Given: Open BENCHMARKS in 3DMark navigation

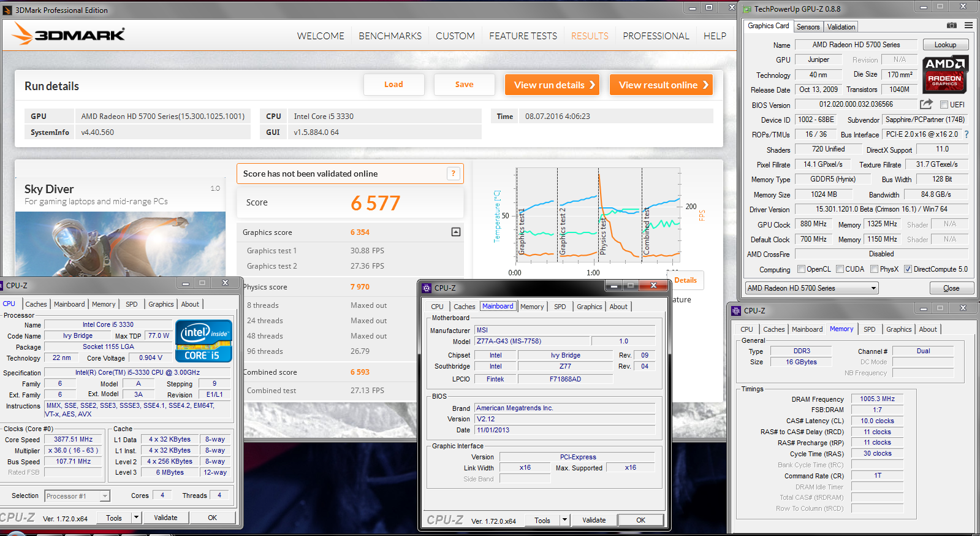Looking at the screenshot, I should [x=390, y=36].
